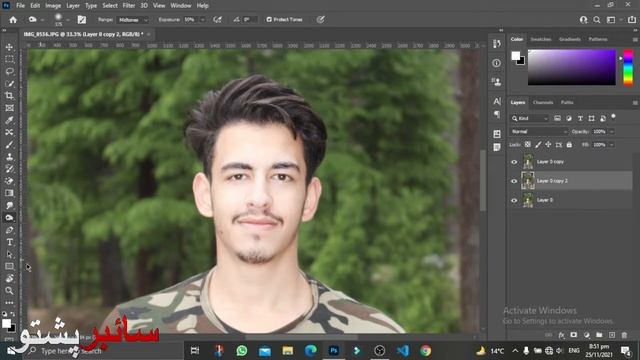Open the Fill dropdown arrow
The width and height of the screenshot is (640, 360).
point(611,144)
